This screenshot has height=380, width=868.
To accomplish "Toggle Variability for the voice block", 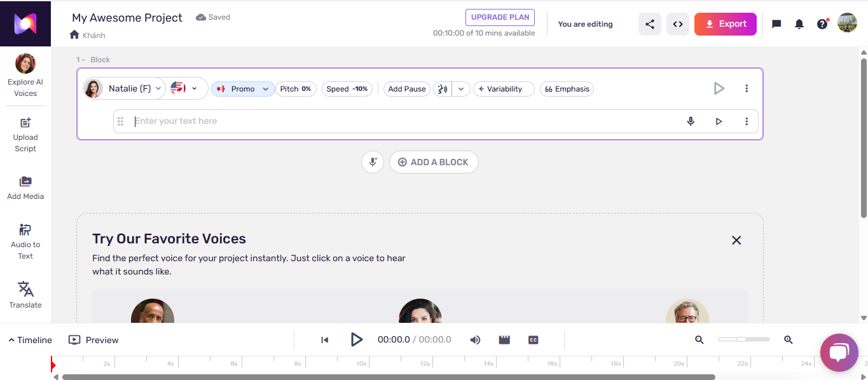I will (x=504, y=88).
